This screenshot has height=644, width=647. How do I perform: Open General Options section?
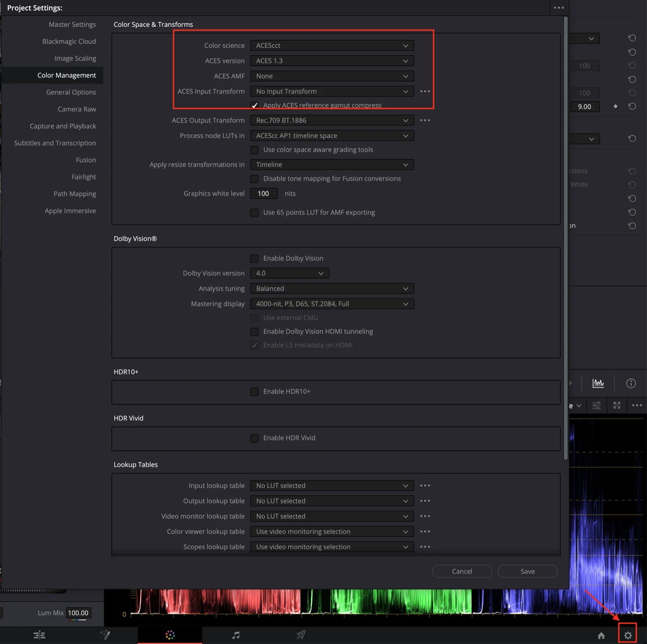[71, 92]
